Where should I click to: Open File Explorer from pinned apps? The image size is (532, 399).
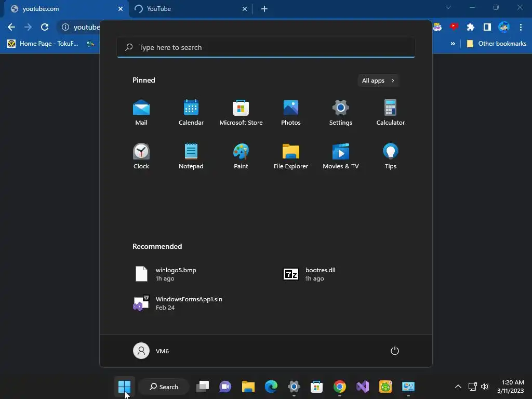point(291,156)
